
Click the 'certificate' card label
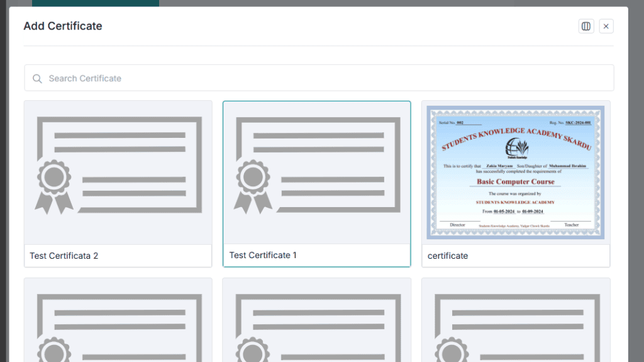pos(448,256)
